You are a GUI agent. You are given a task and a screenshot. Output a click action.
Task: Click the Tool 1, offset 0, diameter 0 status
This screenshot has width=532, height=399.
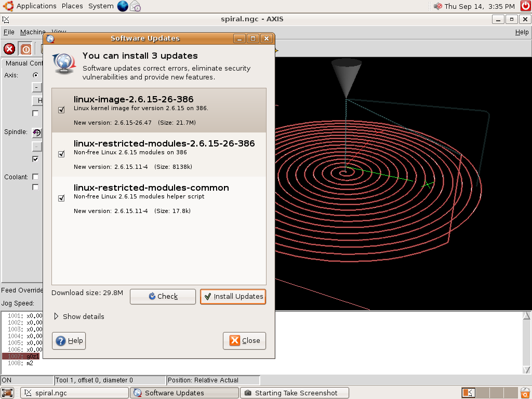[110, 380]
